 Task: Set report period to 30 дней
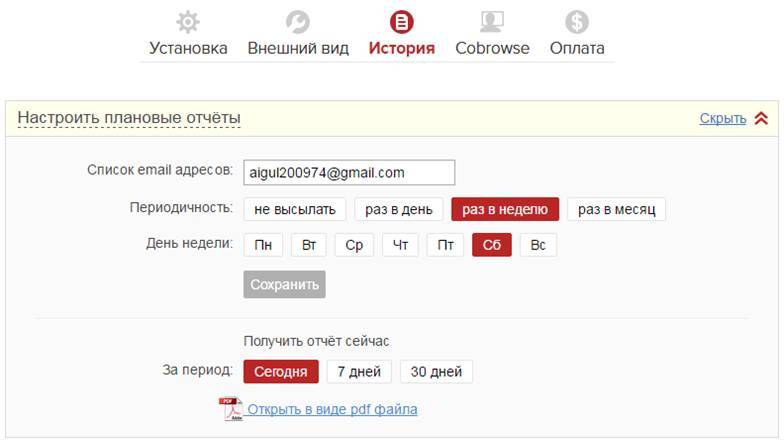(436, 372)
